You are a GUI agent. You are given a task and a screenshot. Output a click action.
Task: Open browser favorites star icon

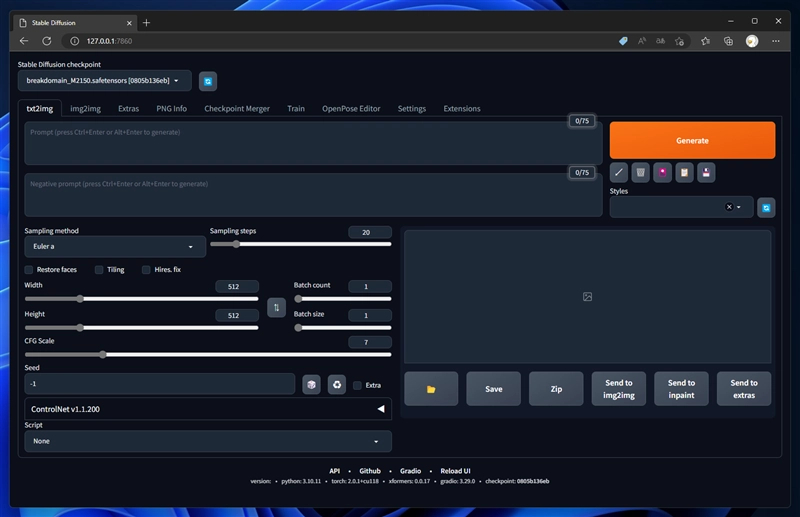[x=705, y=41]
